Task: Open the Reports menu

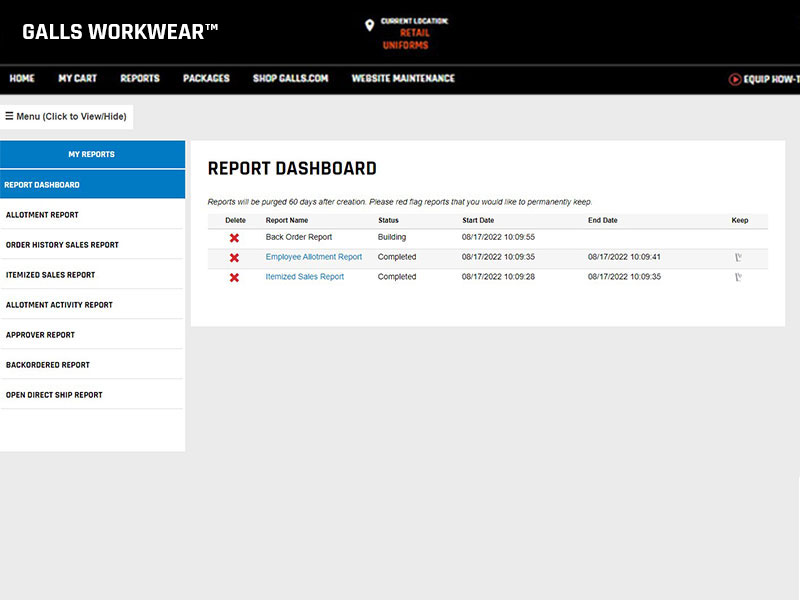Action: (140, 78)
